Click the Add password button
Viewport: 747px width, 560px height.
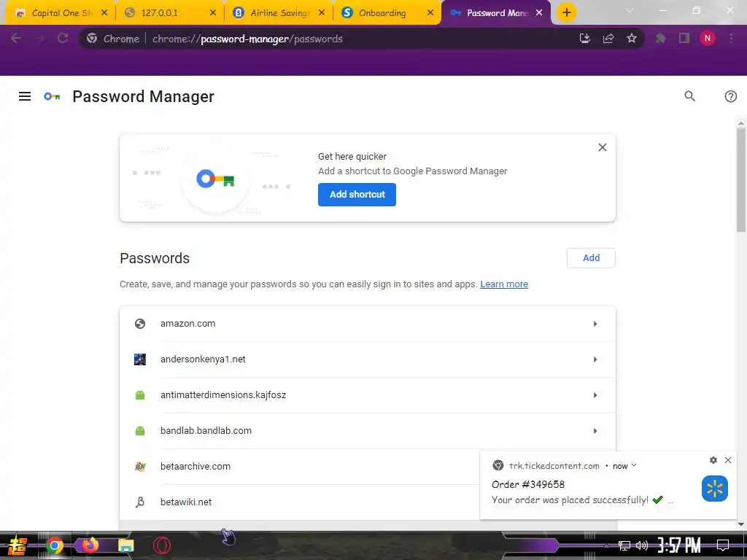pyautogui.click(x=591, y=257)
